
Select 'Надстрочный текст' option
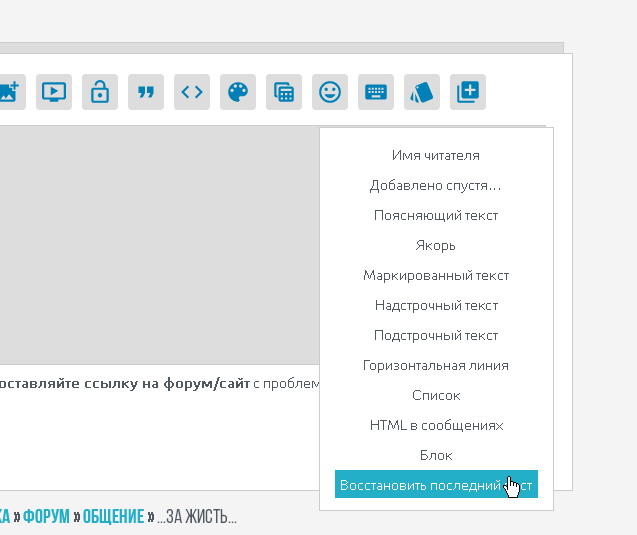click(436, 305)
